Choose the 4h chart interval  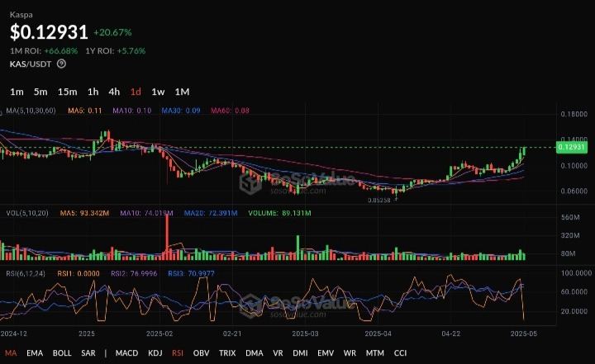pyautogui.click(x=114, y=92)
